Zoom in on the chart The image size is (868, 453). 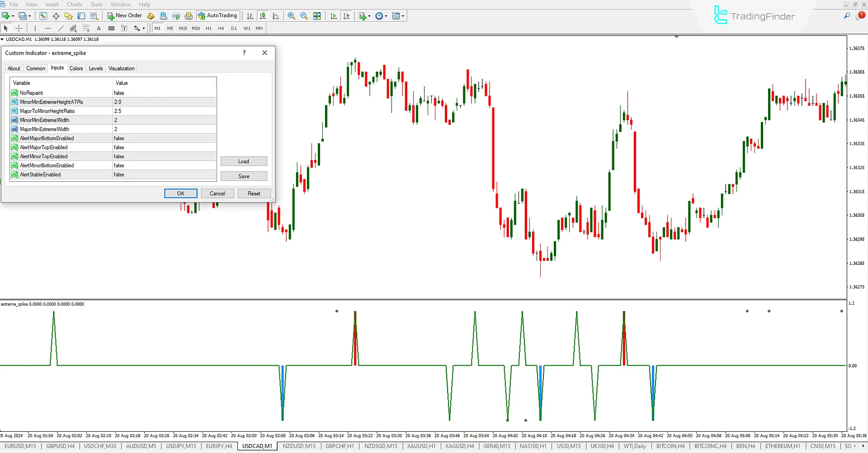[291, 15]
